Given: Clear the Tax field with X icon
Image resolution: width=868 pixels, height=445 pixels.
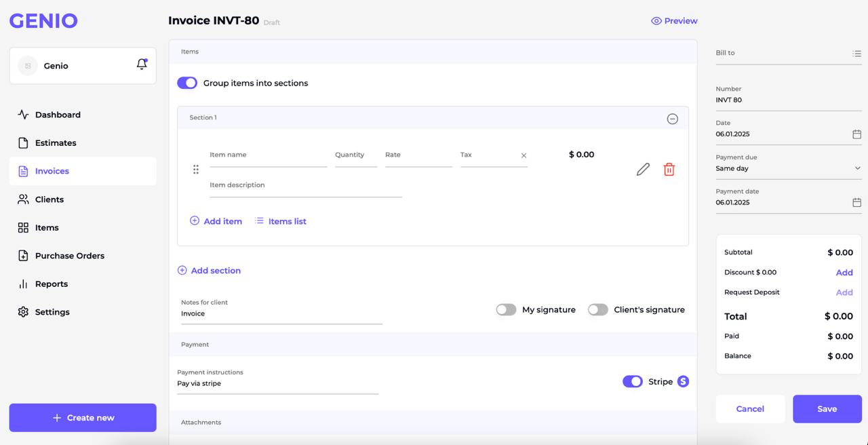Looking at the screenshot, I should pos(524,155).
